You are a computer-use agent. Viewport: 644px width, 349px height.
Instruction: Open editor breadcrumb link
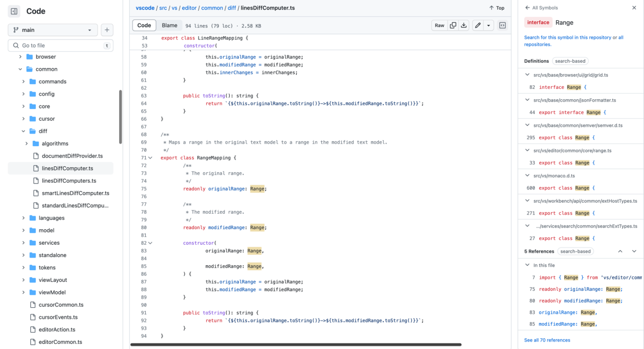tap(189, 8)
